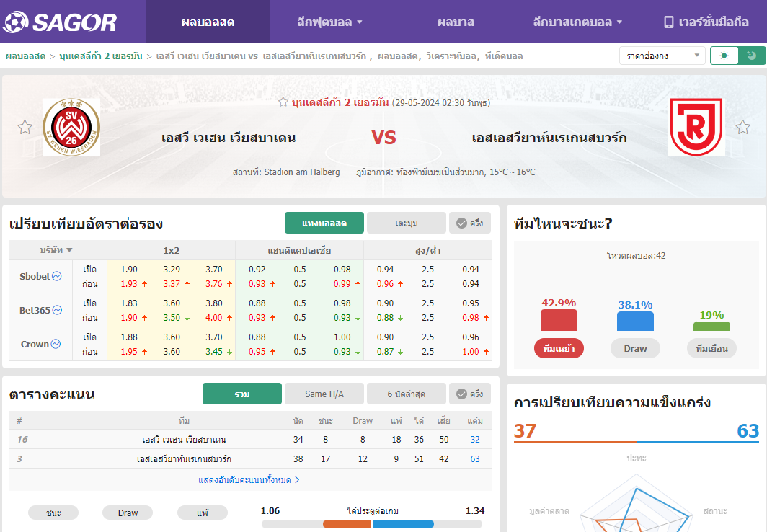Open basketball scores menu item
This screenshot has height=532, width=767.
[456, 22]
